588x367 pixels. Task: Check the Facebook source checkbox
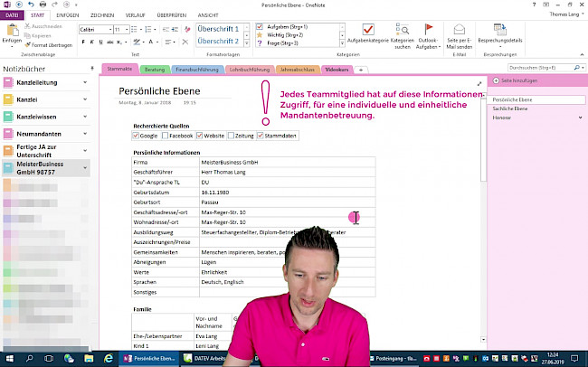[165, 136]
